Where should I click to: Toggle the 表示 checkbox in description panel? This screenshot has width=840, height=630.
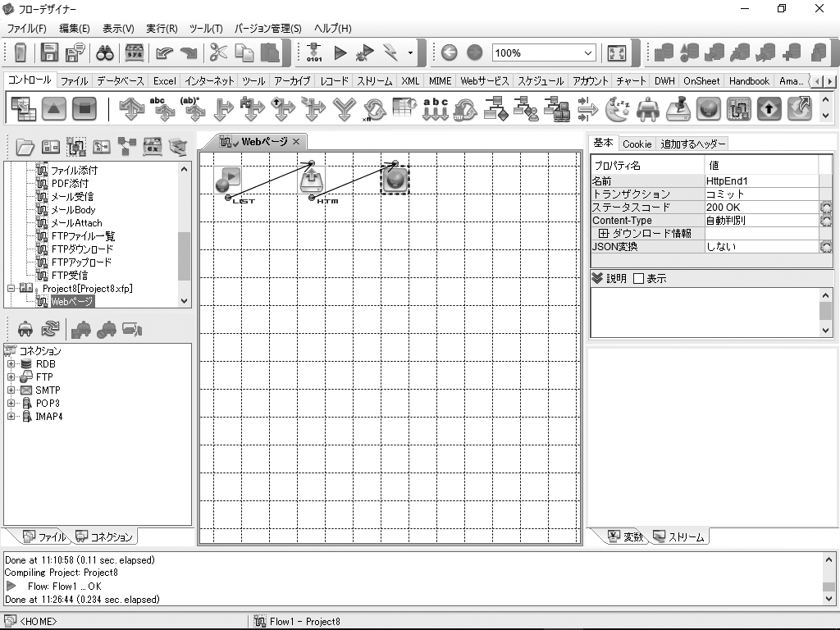click(638, 279)
